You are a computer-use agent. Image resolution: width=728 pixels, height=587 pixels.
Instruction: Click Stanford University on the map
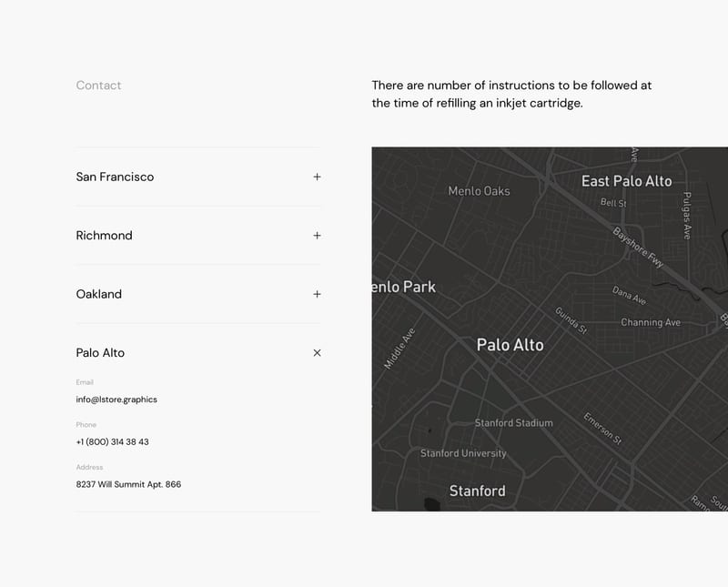tap(463, 453)
